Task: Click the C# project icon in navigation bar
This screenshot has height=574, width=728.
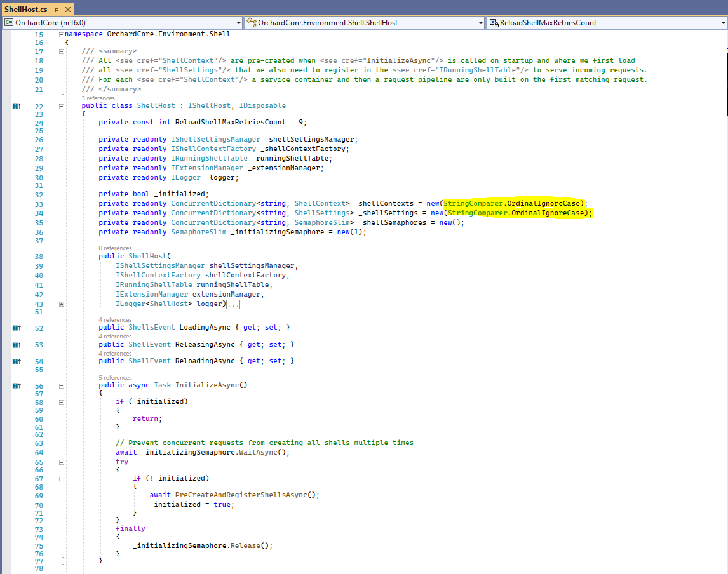Action: click(x=9, y=23)
